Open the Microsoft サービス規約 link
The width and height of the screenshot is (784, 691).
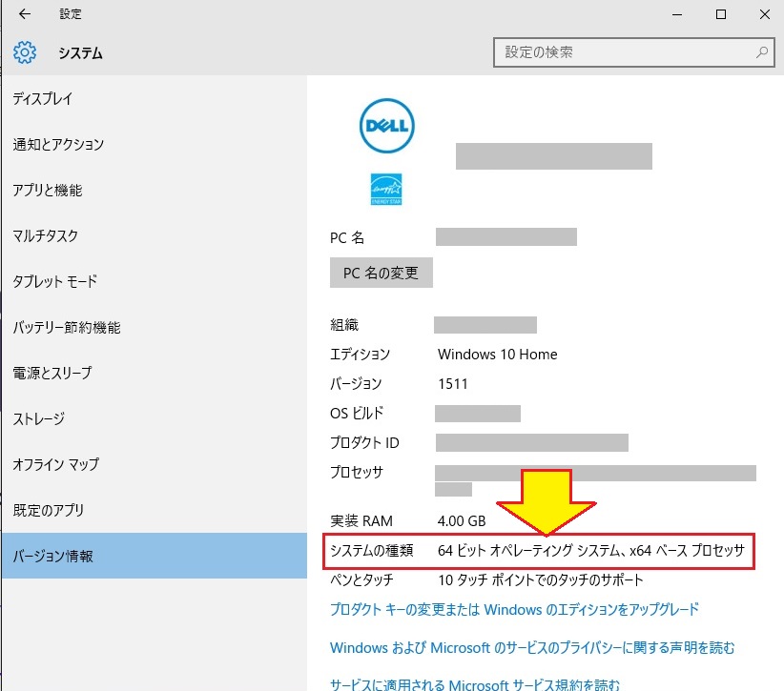475,683
